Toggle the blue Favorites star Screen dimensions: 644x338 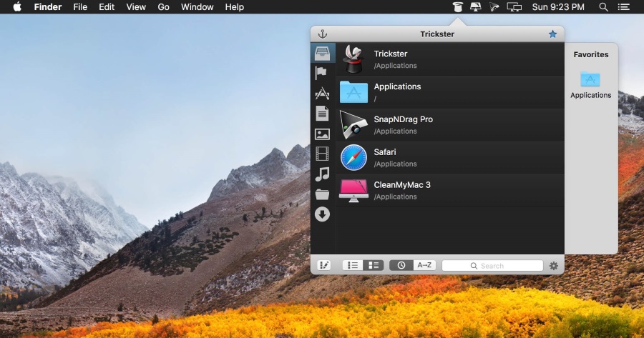553,34
